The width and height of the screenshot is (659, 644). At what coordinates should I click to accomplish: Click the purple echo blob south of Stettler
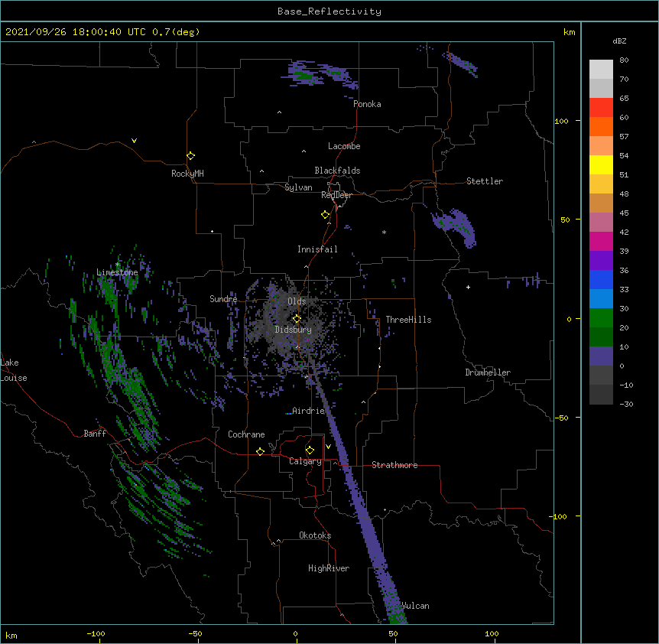tap(456, 227)
